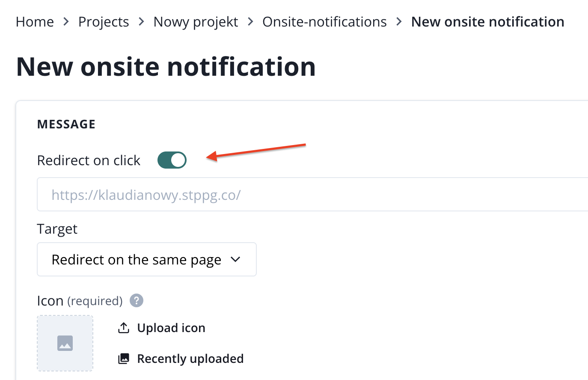Click the chevron after Onsite-notifications

point(399,22)
